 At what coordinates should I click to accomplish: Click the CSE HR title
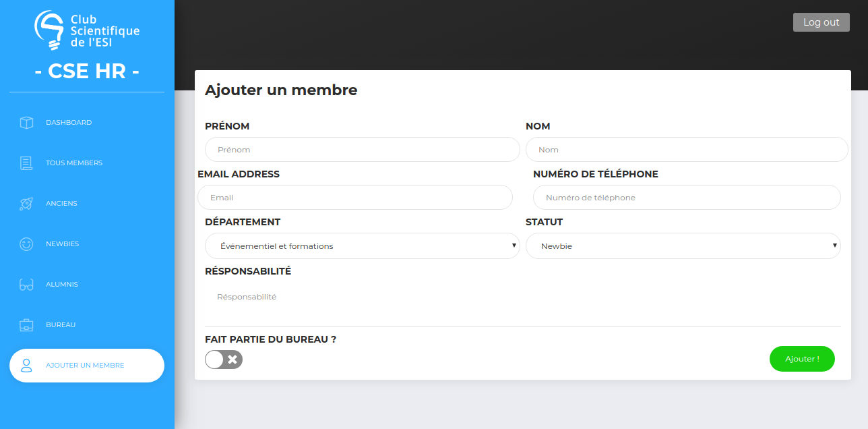[x=87, y=71]
